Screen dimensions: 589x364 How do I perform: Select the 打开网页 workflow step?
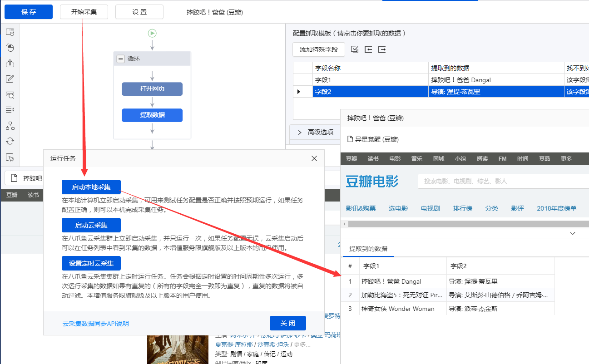(x=152, y=89)
